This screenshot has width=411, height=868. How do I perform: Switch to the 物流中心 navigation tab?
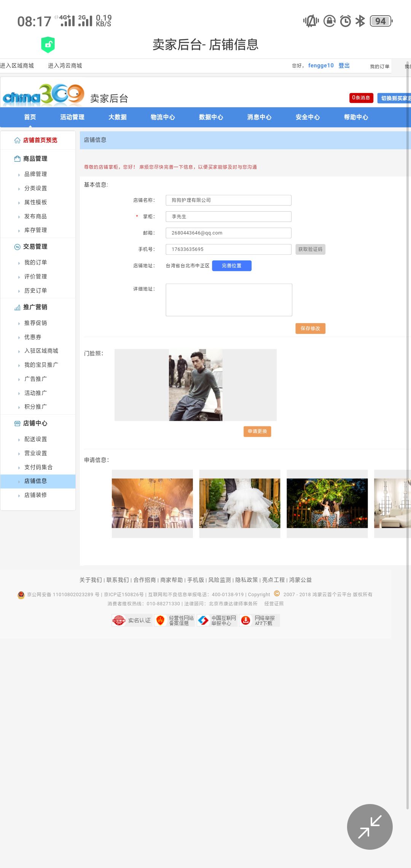pyautogui.click(x=162, y=117)
